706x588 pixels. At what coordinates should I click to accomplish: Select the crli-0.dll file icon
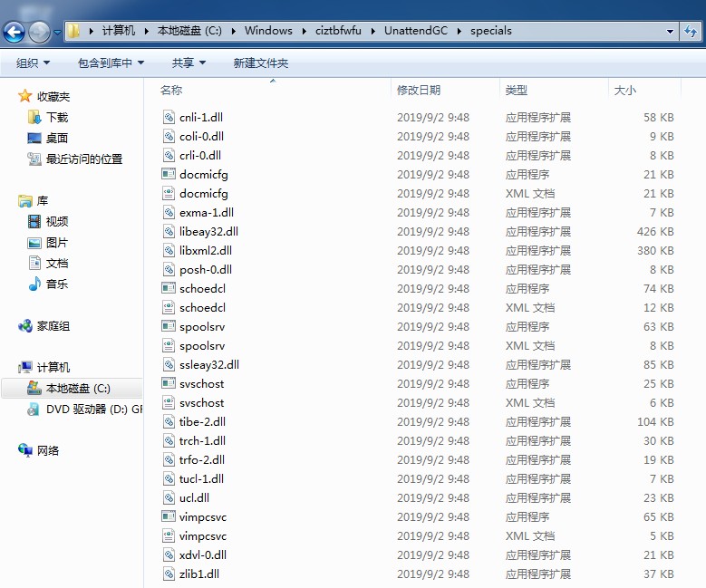click(x=169, y=155)
